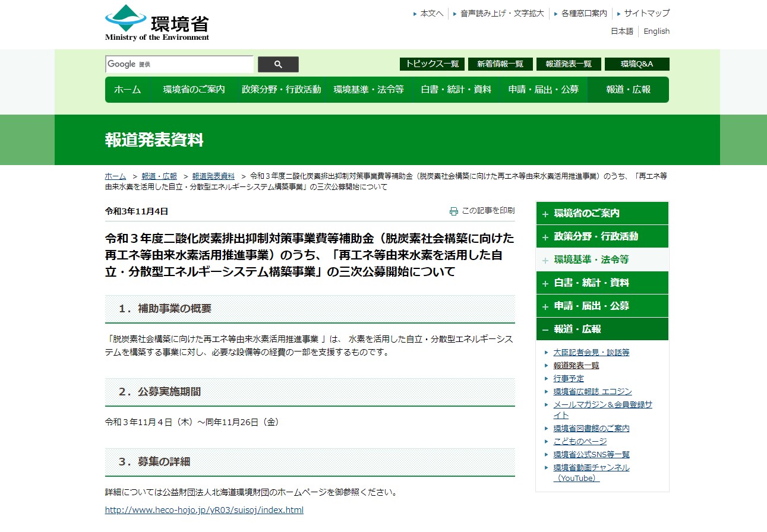The height and width of the screenshot is (532, 767).
Task: Select the 日本語 language option
Action: point(621,31)
